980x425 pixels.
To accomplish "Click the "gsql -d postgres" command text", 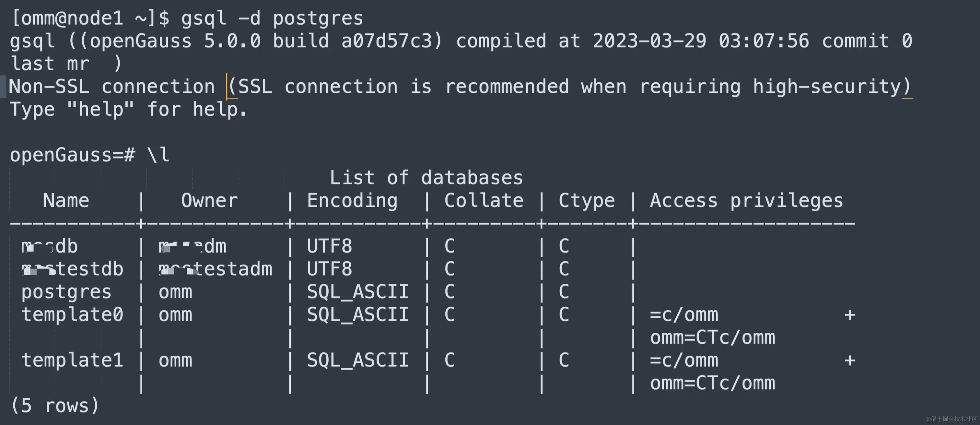I will [x=272, y=18].
